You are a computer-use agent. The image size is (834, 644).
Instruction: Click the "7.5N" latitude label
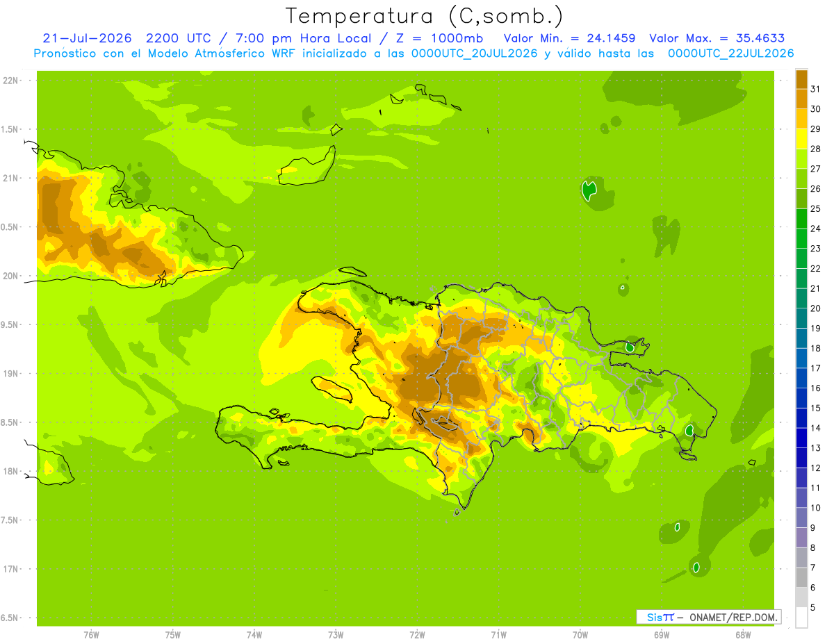pos(10,520)
